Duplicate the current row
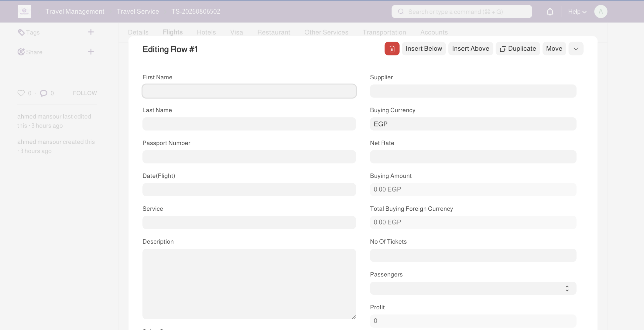The height and width of the screenshot is (330, 644). 518,49
